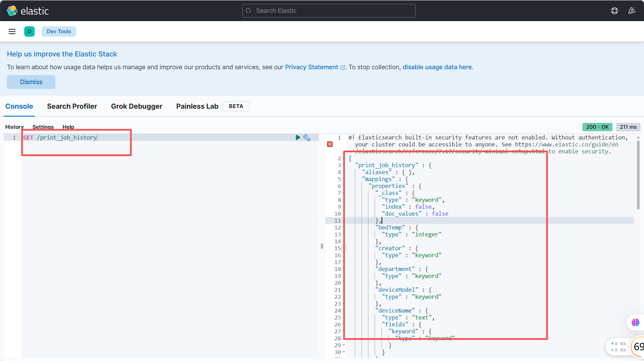Click the Elastic logo
Viewport: 644px width, 361px height.
point(28,11)
